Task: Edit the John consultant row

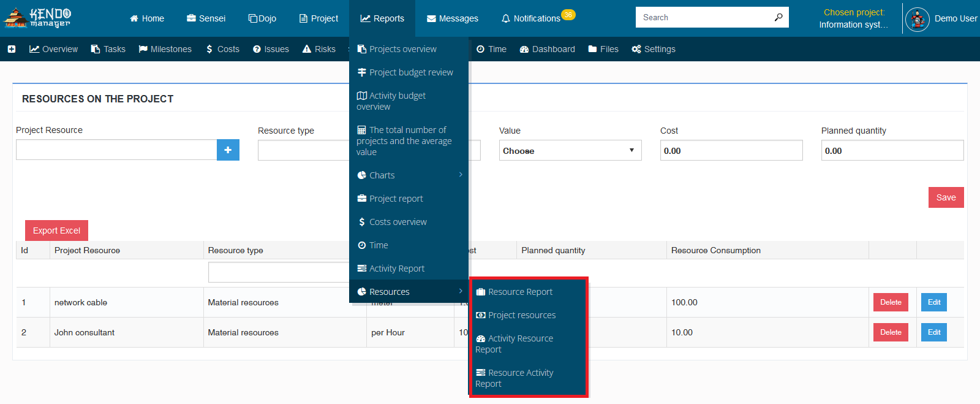Action: coord(933,332)
